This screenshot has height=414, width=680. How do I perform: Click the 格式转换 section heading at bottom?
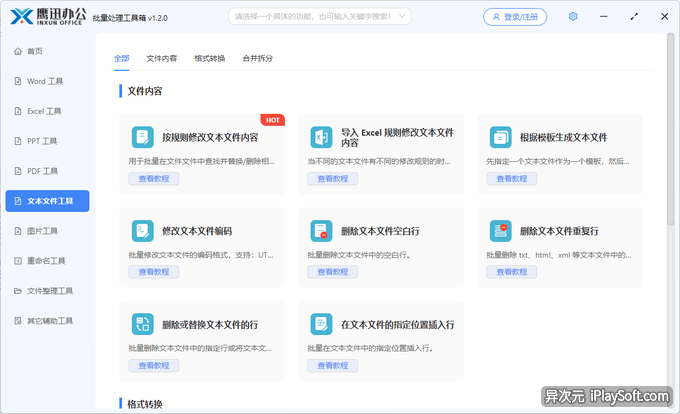coord(145,404)
